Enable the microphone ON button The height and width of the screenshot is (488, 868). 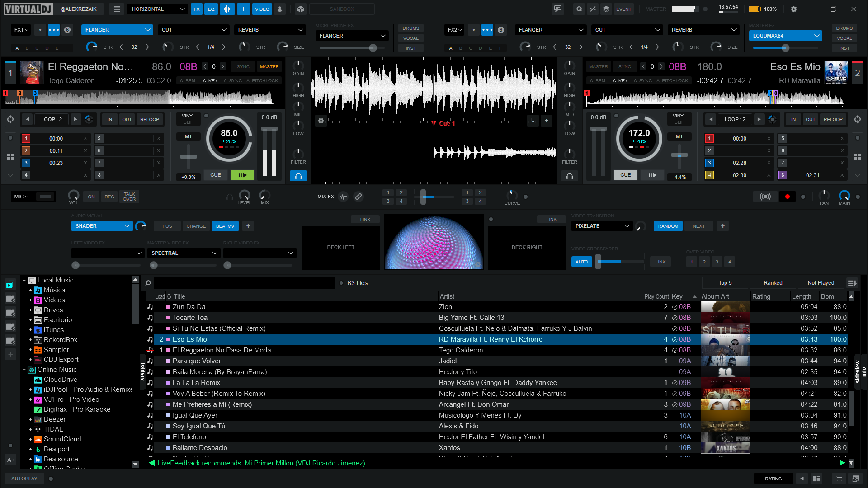coord(91,197)
